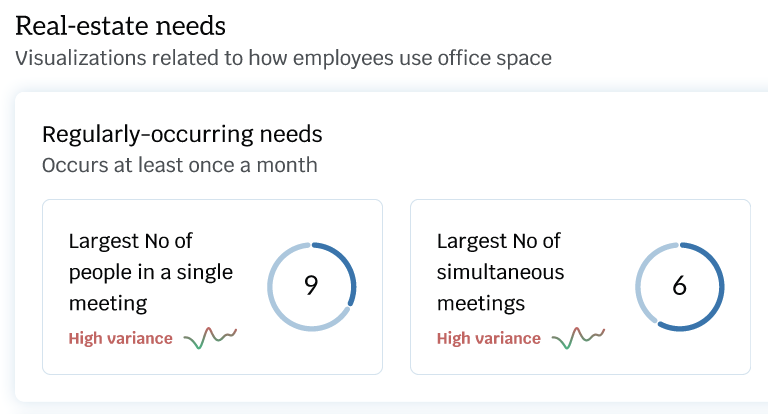The width and height of the screenshot is (768, 414).
Task: Click the "Largest No of simultaneous meetings" label
Action: [501, 271]
